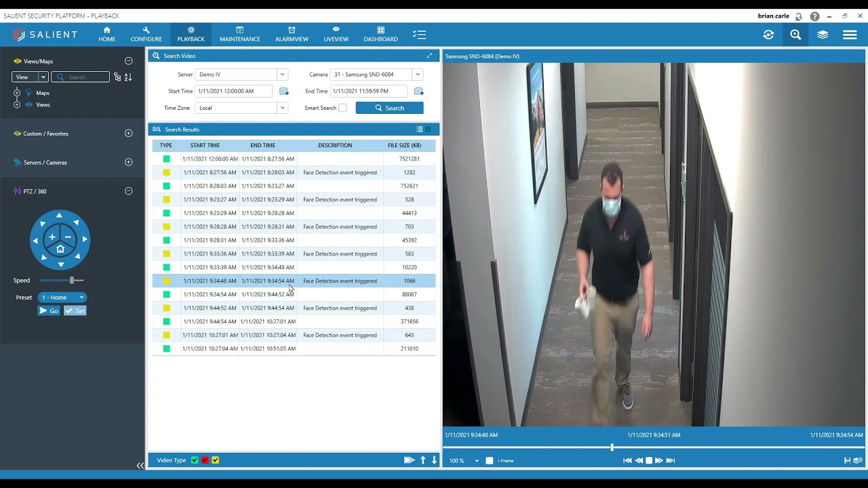Click PTZ zoom out minus
The image size is (868, 488).
coord(68,237)
